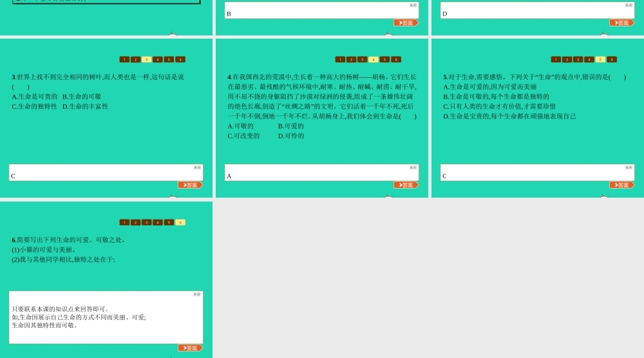Click question 3 answer box showing C
Image resolution: width=644 pixels, height=358 pixels.
point(106,173)
